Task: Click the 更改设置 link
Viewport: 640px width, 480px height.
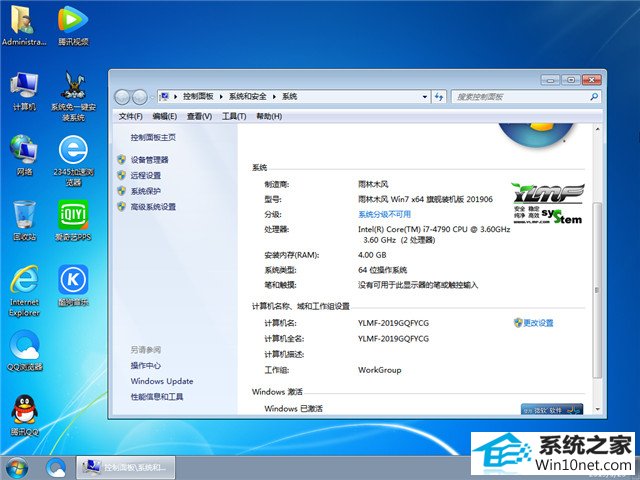Action: 538,323
